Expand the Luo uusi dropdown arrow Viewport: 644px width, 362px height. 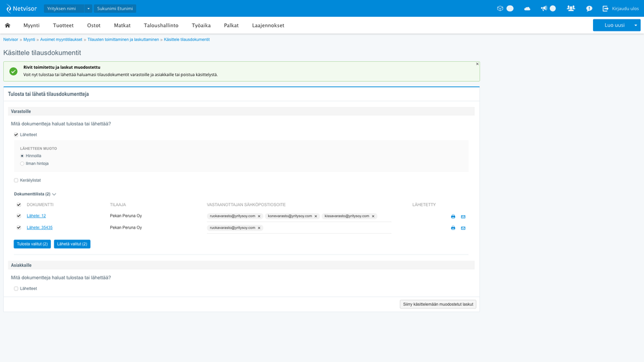(636, 25)
